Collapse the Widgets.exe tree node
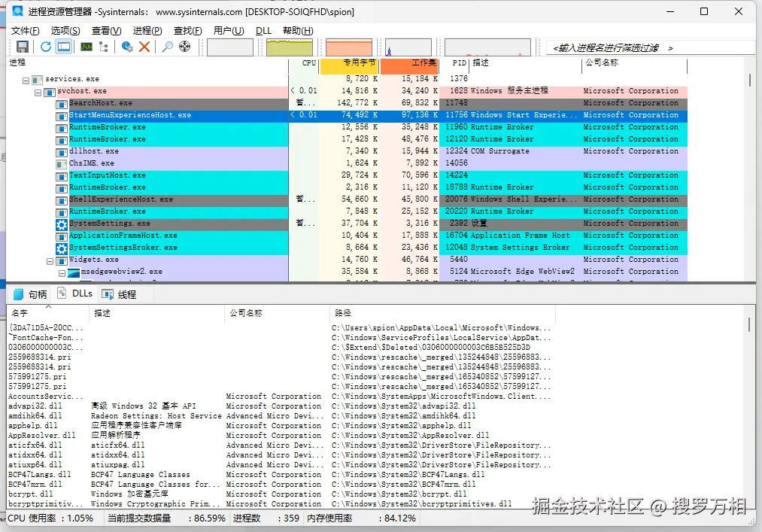Screen dimensions: 762x532 tap(50, 261)
